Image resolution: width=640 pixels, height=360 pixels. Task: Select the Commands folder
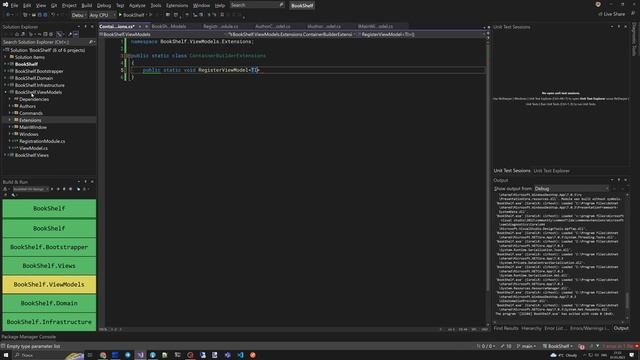coord(31,113)
